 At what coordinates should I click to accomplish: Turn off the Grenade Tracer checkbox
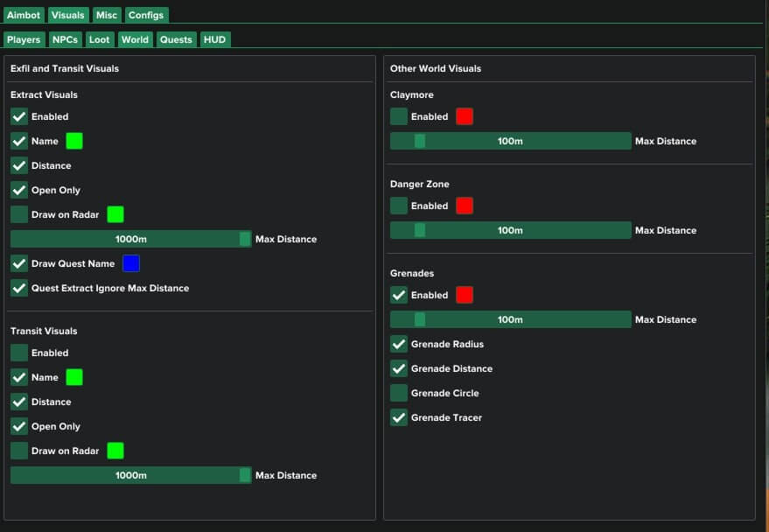[399, 417]
